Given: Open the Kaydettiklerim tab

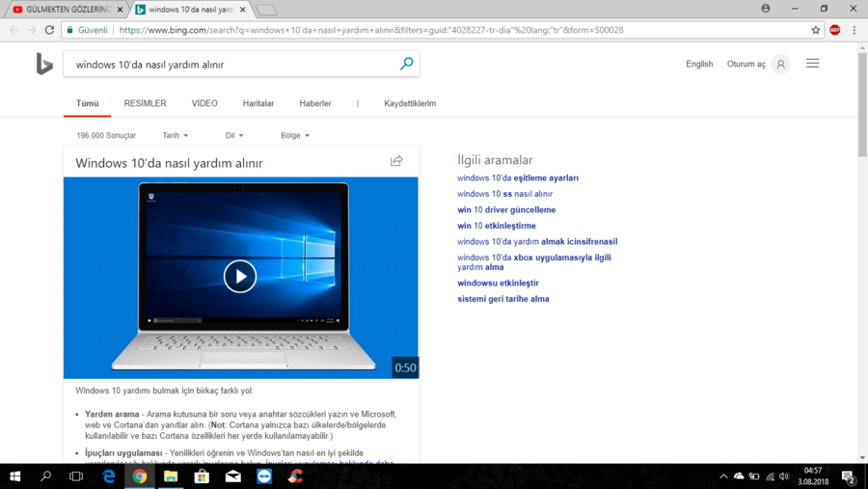Looking at the screenshot, I should point(410,103).
